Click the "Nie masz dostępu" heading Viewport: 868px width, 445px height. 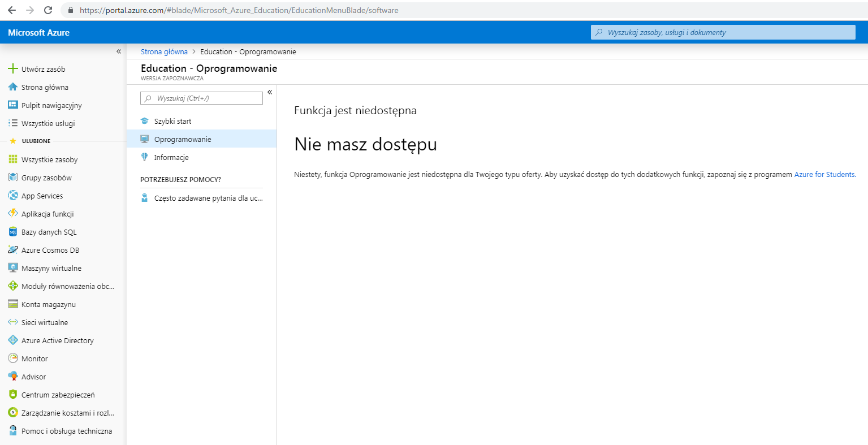[x=365, y=145]
